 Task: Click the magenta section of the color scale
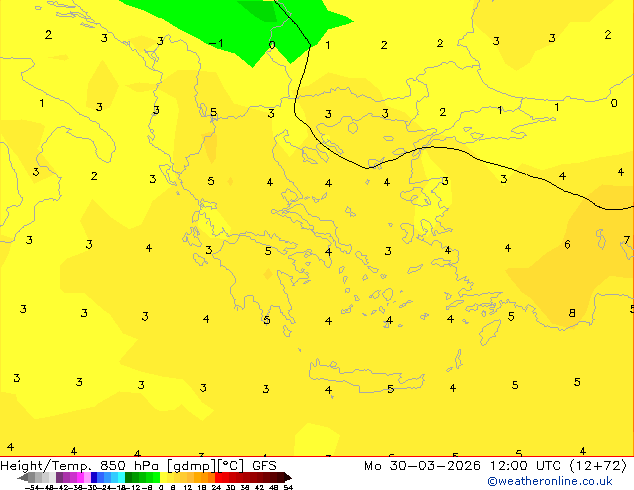click(73, 478)
